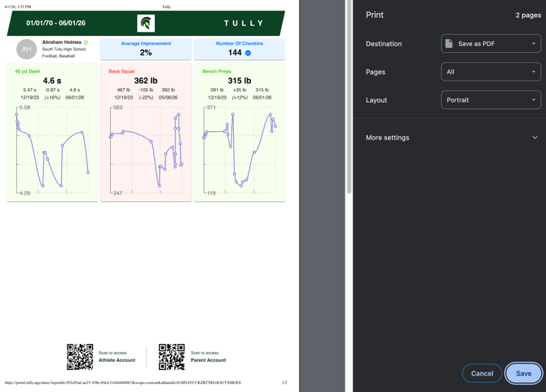Click the Bench Press chart card

[x=240, y=132]
